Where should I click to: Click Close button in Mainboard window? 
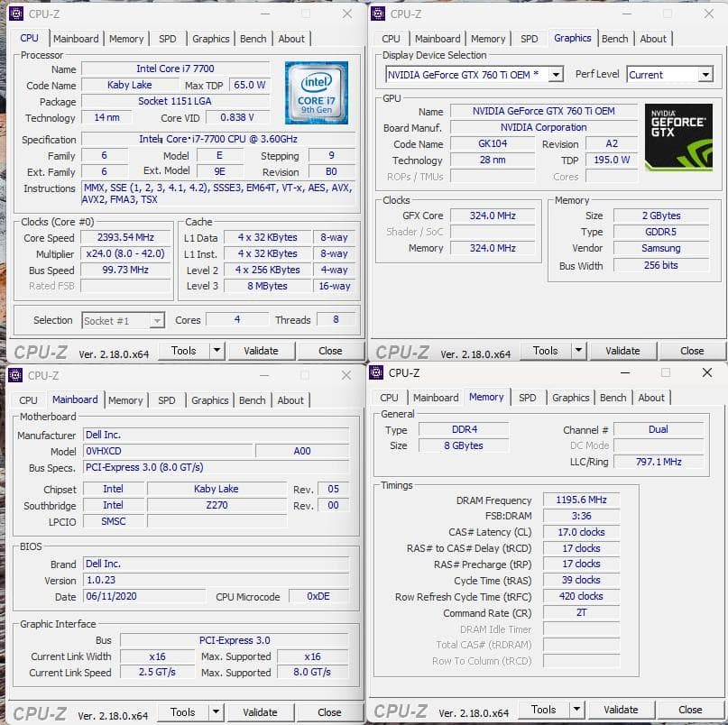(329, 712)
